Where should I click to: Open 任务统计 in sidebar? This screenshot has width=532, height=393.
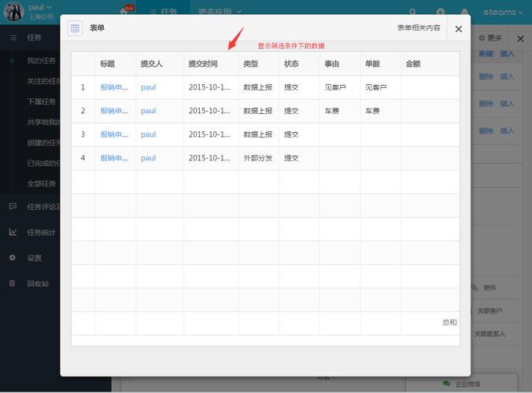coord(42,233)
